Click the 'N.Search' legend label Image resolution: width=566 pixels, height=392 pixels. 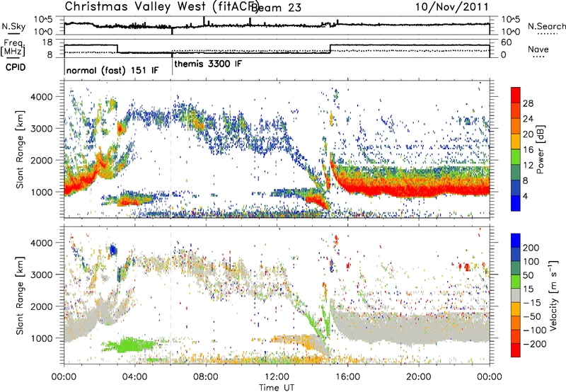click(546, 26)
